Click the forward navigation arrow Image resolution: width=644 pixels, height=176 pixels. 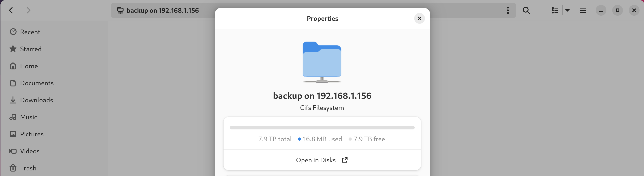[28, 10]
